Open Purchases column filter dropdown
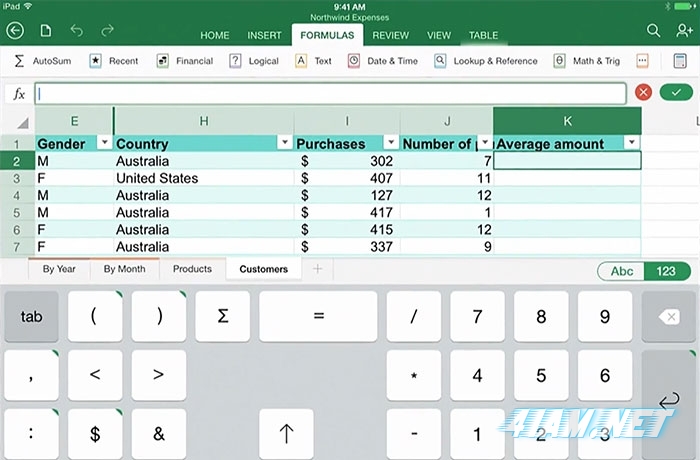The height and width of the screenshot is (460, 700). (391, 142)
